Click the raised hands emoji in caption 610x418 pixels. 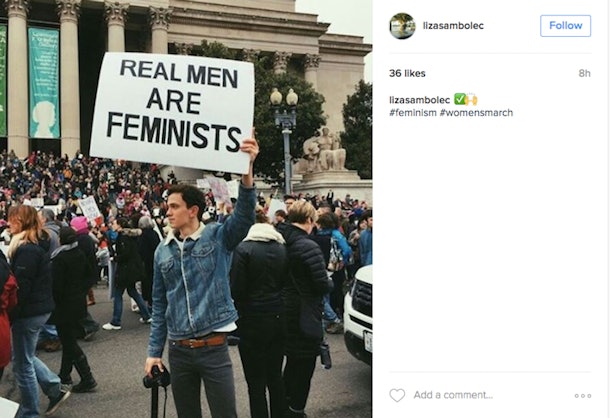click(471, 99)
